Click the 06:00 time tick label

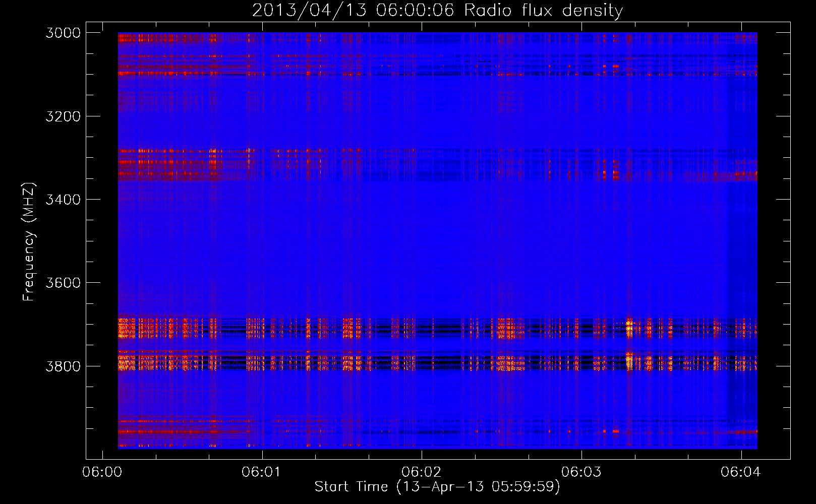coord(102,472)
